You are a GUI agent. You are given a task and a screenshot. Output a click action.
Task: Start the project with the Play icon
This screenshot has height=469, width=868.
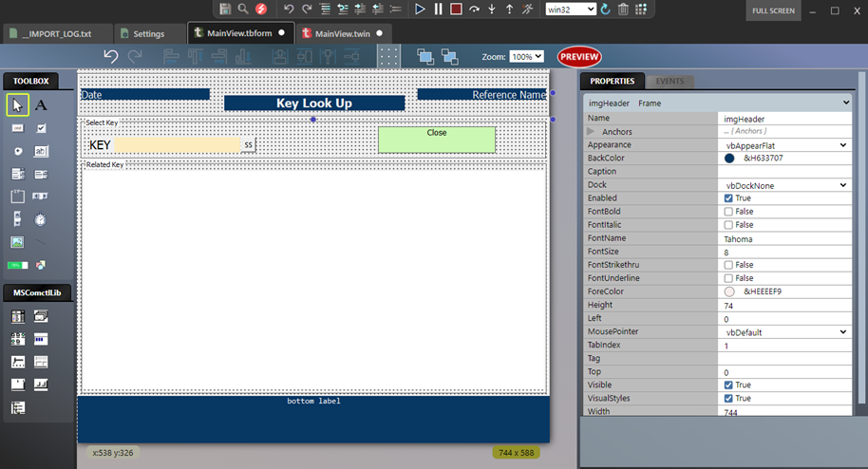click(420, 9)
